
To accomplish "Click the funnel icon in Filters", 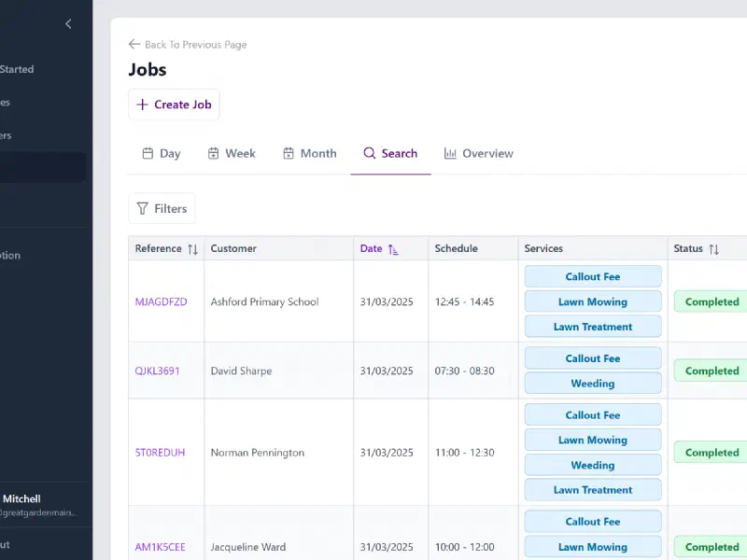I will [142, 208].
